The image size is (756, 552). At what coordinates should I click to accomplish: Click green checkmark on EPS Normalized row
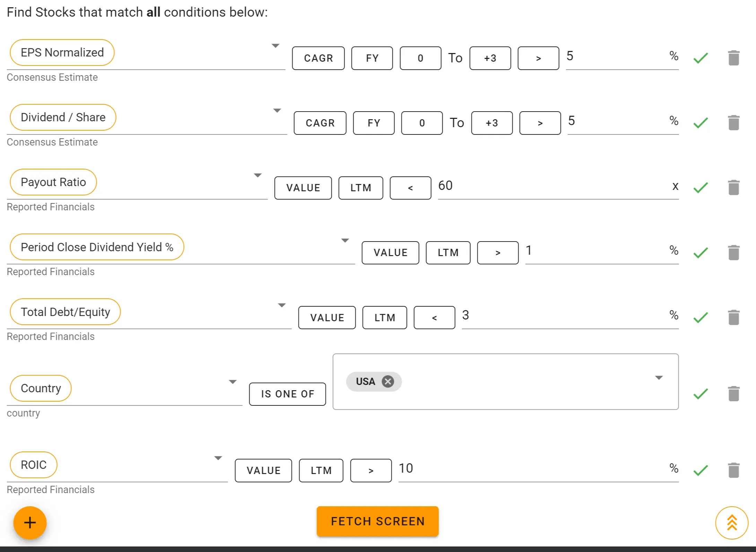pyautogui.click(x=701, y=58)
